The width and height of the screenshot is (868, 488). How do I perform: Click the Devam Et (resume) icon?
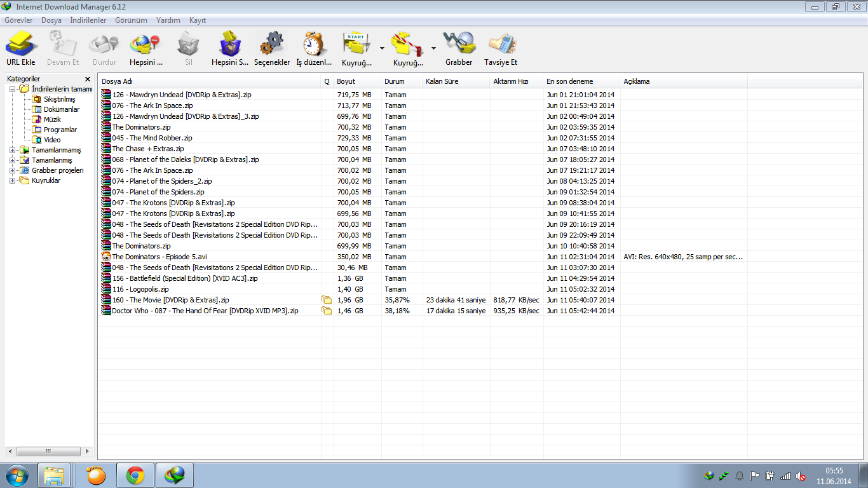tap(63, 44)
